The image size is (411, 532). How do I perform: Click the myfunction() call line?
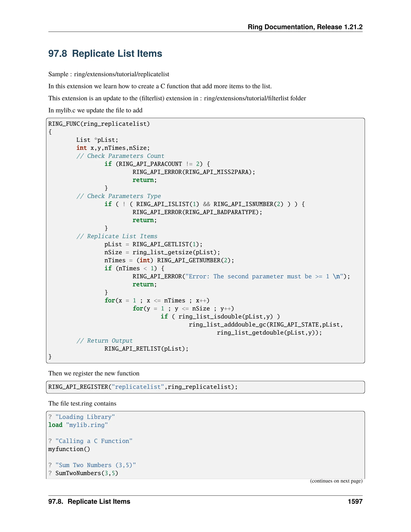(69, 449)
